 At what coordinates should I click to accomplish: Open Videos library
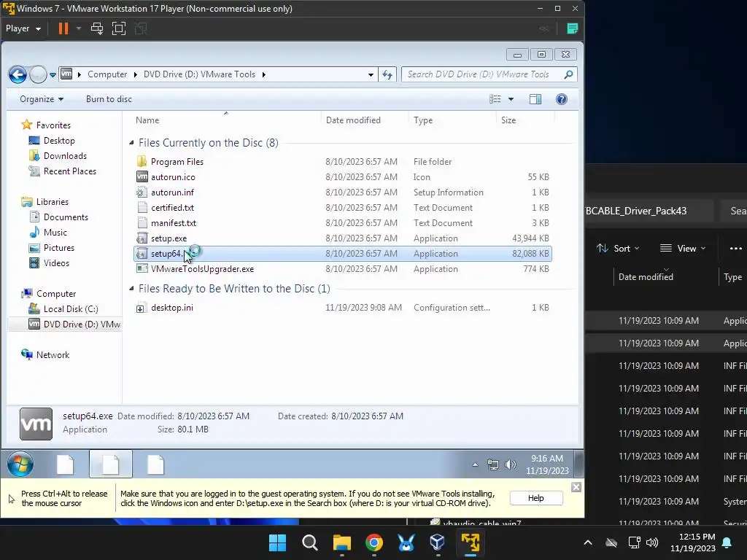(x=56, y=262)
